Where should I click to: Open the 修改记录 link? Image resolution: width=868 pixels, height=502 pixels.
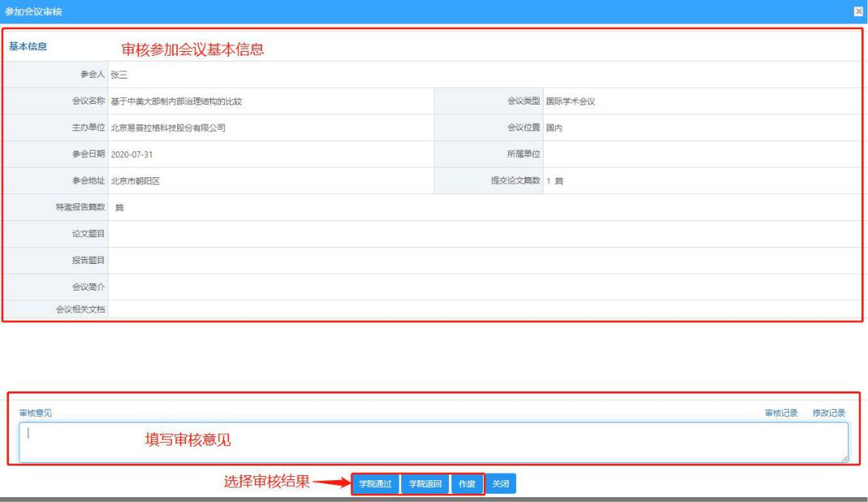[x=828, y=413]
